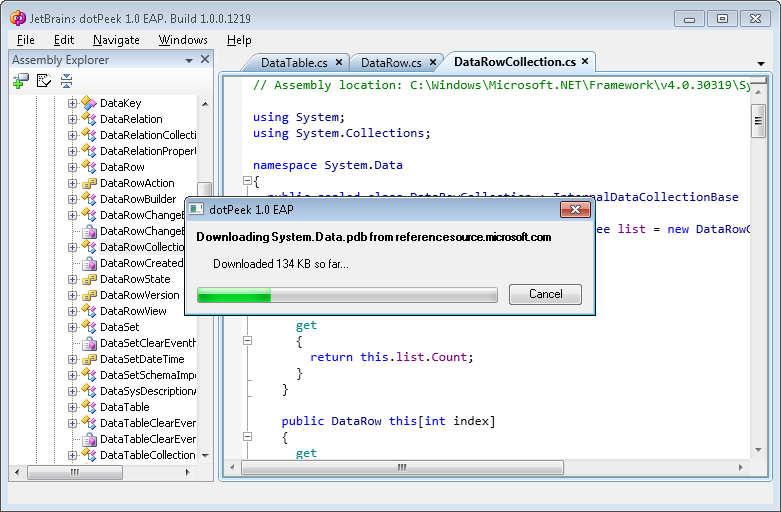The image size is (781, 512).
Task: Expand the DataTable tree node
Action: coord(73,407)
